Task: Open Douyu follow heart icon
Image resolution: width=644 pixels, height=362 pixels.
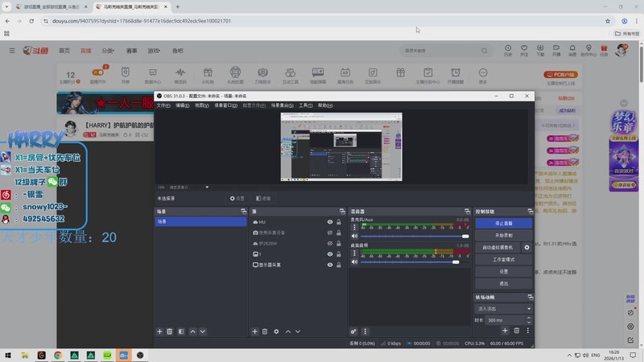Action: 524,48
